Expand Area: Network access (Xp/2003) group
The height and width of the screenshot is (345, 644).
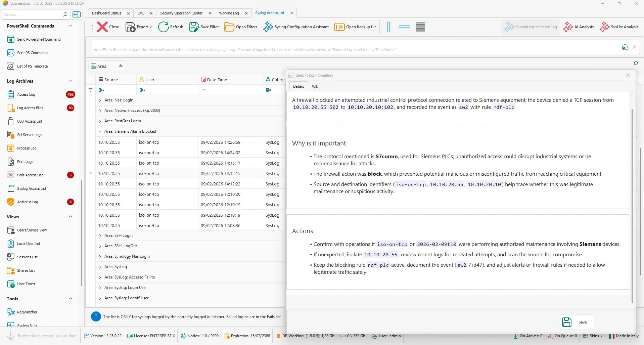[100, 111]
